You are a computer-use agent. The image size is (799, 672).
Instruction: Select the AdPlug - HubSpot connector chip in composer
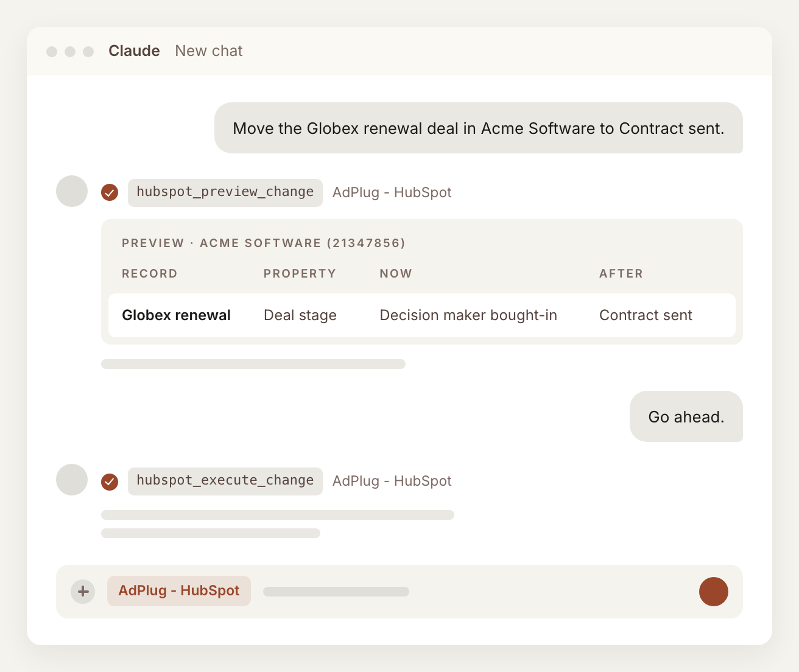pos(179,591)
